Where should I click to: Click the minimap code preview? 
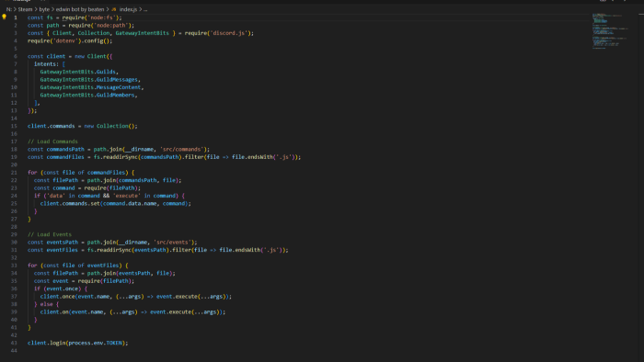[x=610, y=31]
